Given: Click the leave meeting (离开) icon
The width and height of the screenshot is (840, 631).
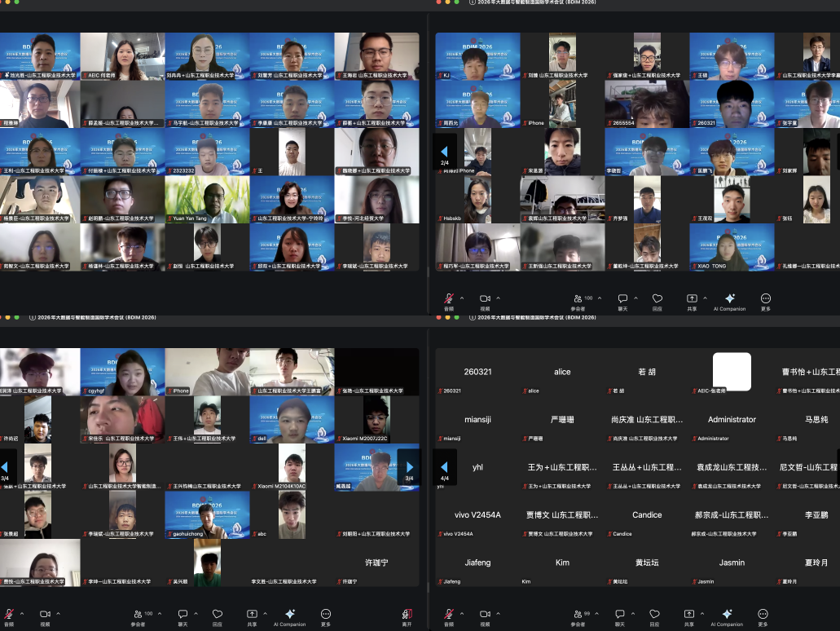Looking at the screenshot, I should click(407, 615).
